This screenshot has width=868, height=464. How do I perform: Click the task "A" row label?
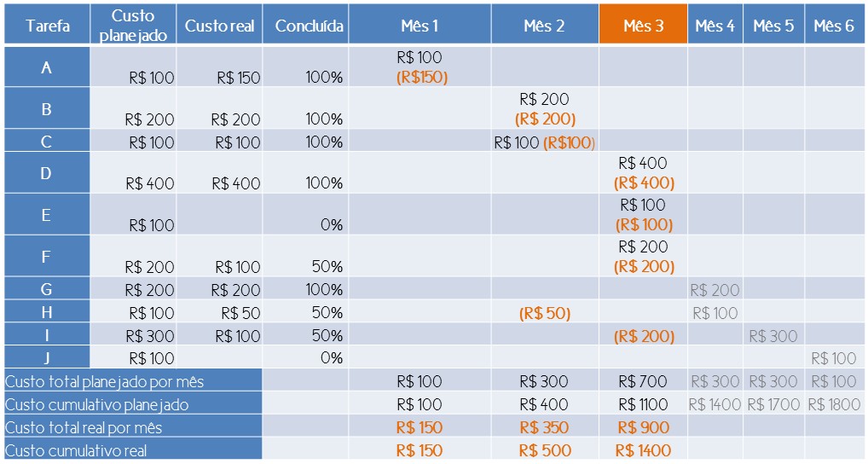point(47,67)
